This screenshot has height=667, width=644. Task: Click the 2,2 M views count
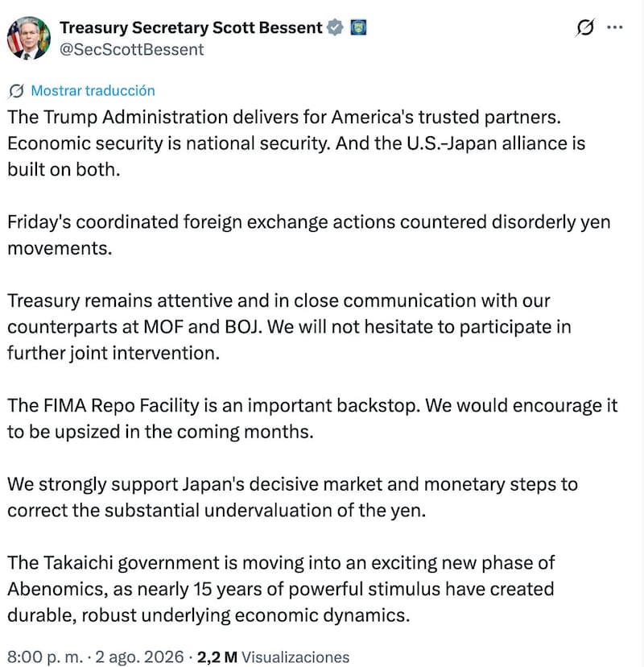(217, 657)
